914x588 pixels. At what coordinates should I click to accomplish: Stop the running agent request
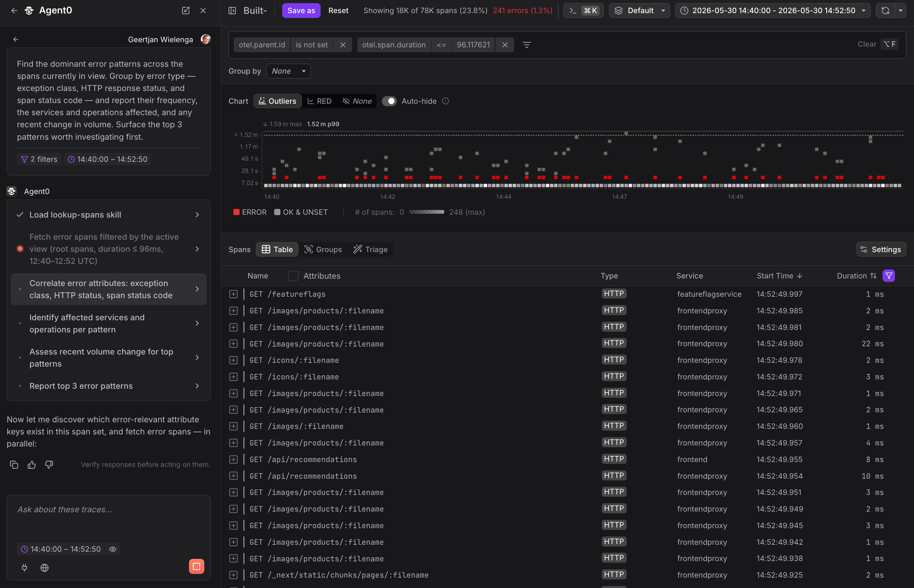(x=196, y=566)
